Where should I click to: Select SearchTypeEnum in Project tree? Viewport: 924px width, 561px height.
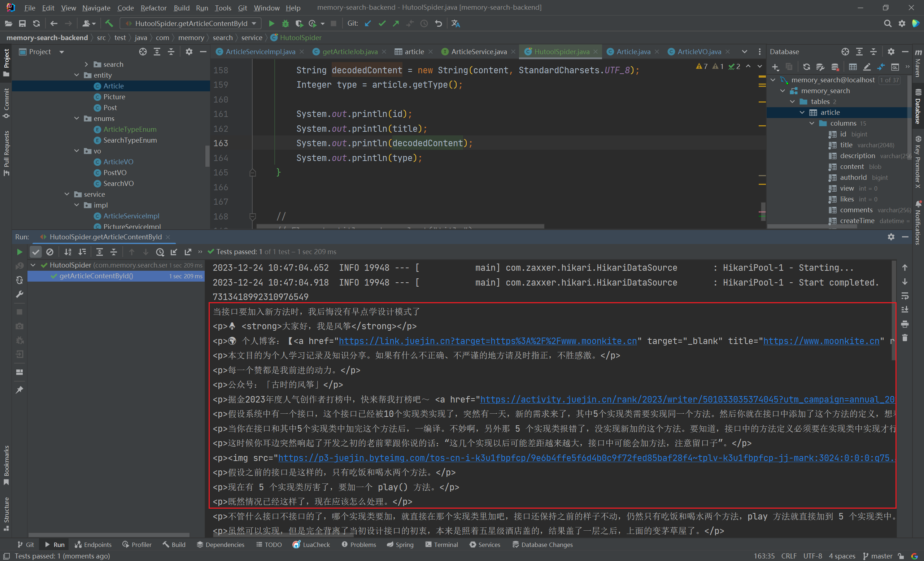tap(130, 140)
